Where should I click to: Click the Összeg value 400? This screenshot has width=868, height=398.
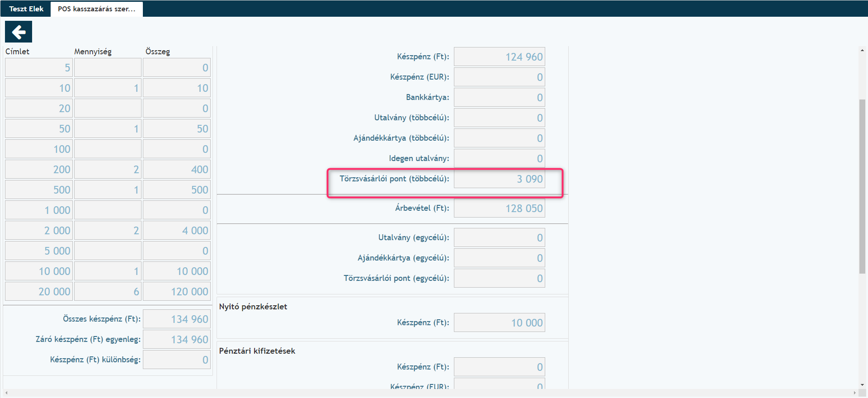(x=177, y=170)
